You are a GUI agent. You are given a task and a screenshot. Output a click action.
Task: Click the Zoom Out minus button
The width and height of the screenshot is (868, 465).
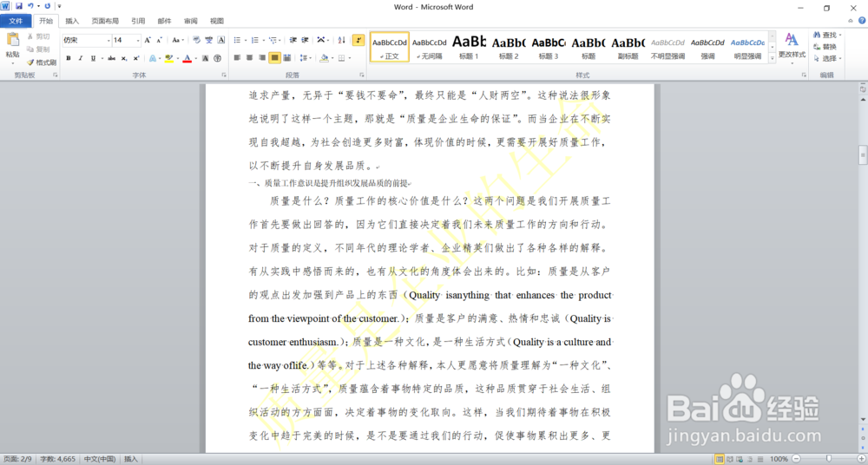point(795,459)
